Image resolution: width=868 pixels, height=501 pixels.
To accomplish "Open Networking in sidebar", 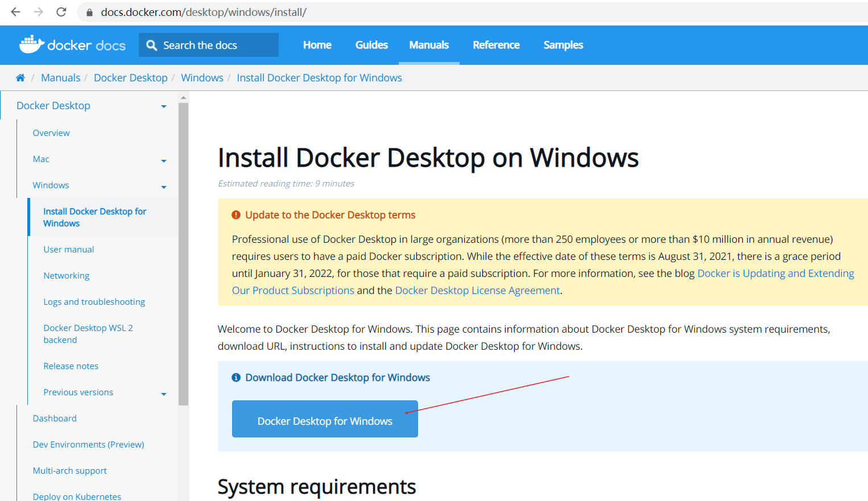I will [67, 276].
